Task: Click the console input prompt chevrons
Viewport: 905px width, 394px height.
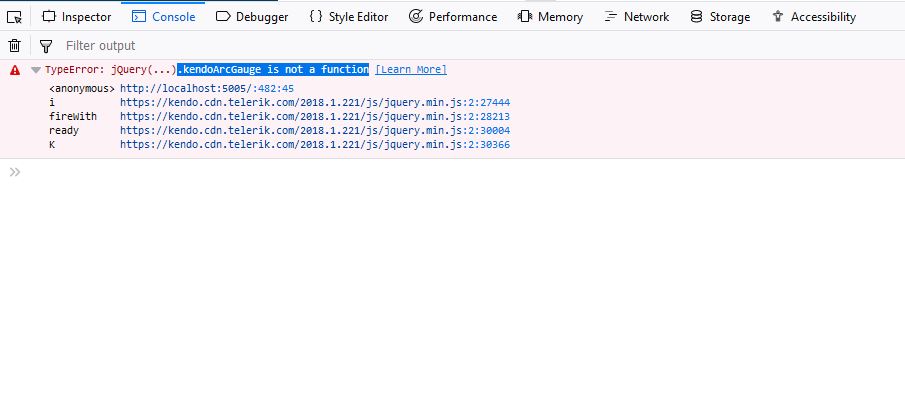Action: click(15, 172)
